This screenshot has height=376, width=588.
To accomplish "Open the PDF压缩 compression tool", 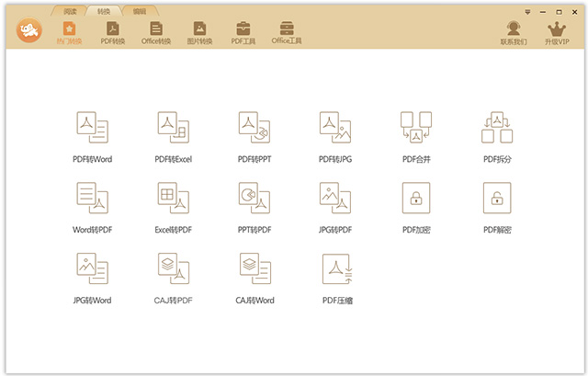I will coord(337,278).
